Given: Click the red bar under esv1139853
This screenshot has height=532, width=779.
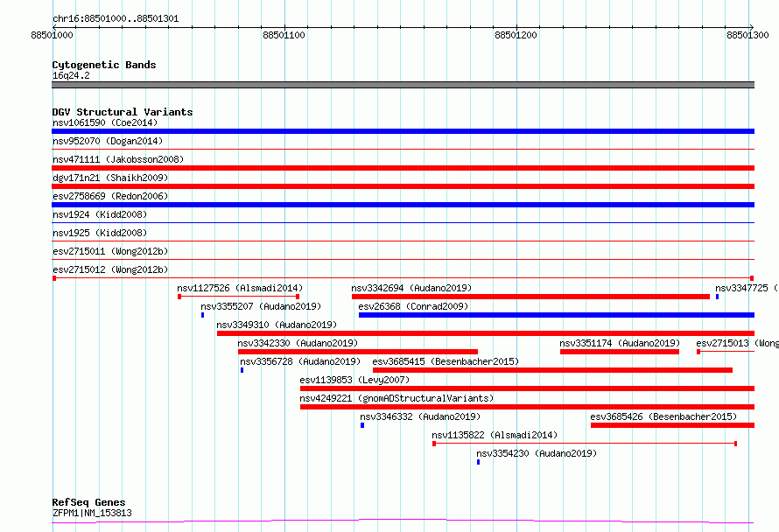Looking at the screenshot, I should coord(527,389).
